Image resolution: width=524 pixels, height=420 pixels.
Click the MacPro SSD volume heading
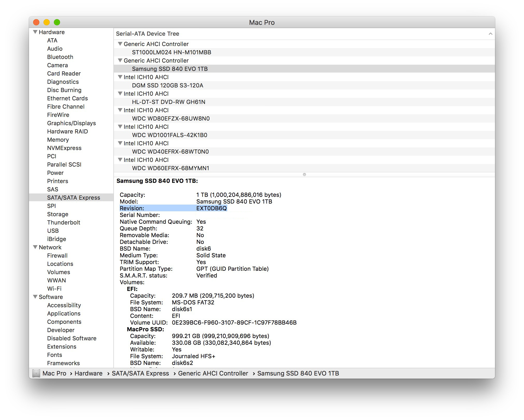pyautogui.click(x=145, y=329)
